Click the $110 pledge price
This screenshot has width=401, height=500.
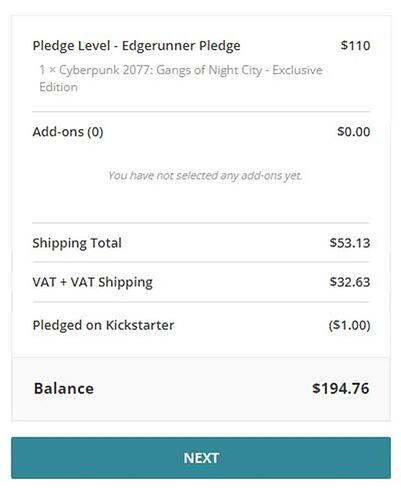point(355,46)
